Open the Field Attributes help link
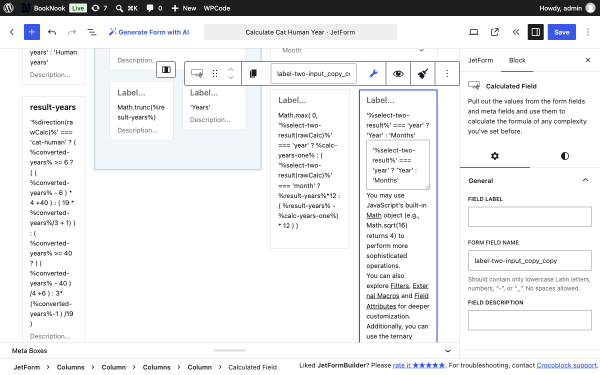Screen dimensions: 600x375 pyautogui.click(x=398, y=301)
